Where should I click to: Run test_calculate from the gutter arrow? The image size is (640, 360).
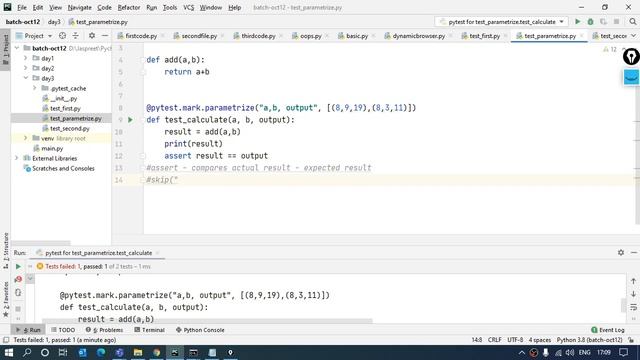pos(130,120)
